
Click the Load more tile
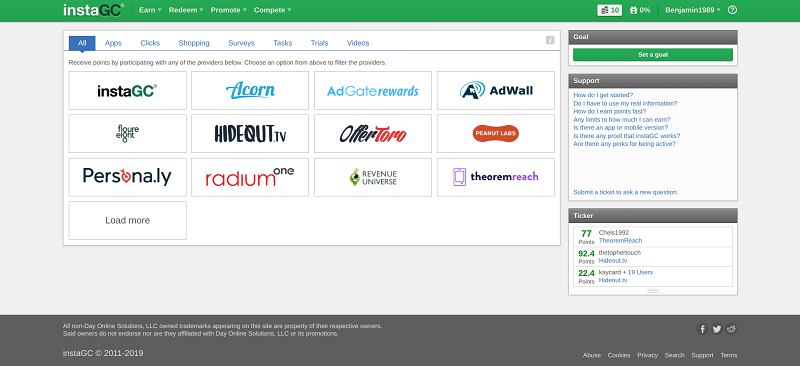point(128,221)
